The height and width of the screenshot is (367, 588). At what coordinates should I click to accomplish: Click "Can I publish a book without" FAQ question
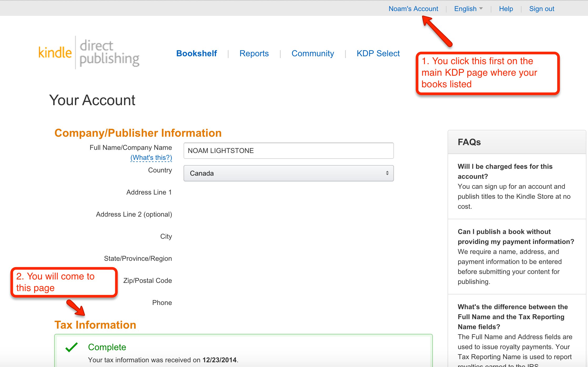point(516,237)
